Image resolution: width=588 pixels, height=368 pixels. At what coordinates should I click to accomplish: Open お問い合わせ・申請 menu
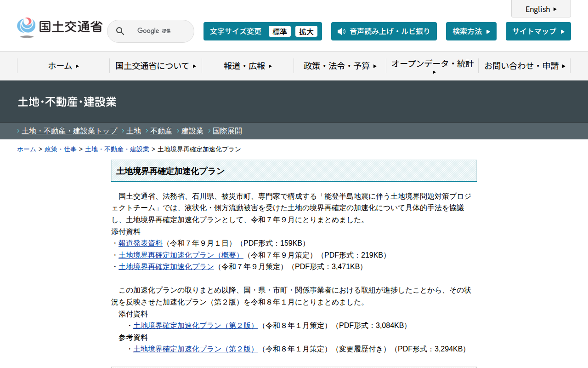click(x=525, y=66)
